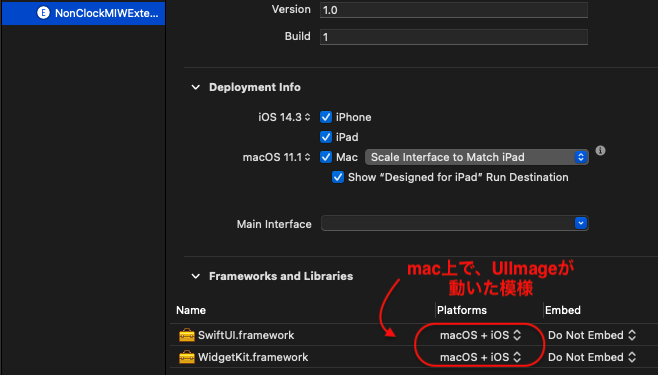Collapse the Frameworks and Libraries section
The width and height of the screenshot is (658, 375).
tap(196, 276)
